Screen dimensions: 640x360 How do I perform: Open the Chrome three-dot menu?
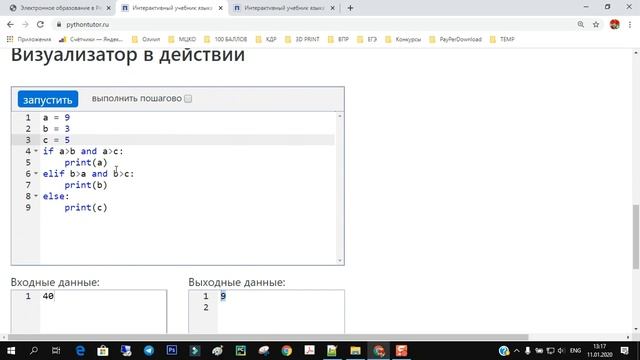click(630, 24)
